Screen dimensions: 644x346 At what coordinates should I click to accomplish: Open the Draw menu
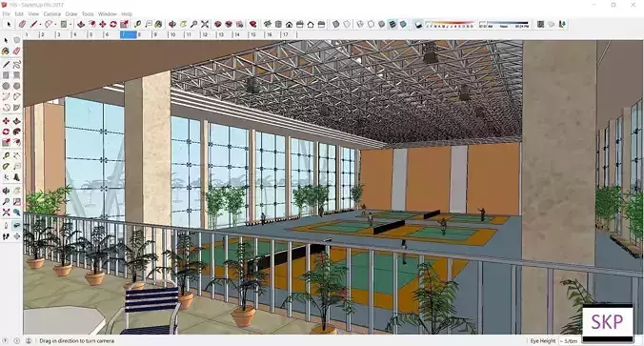[x=71, y=14]
